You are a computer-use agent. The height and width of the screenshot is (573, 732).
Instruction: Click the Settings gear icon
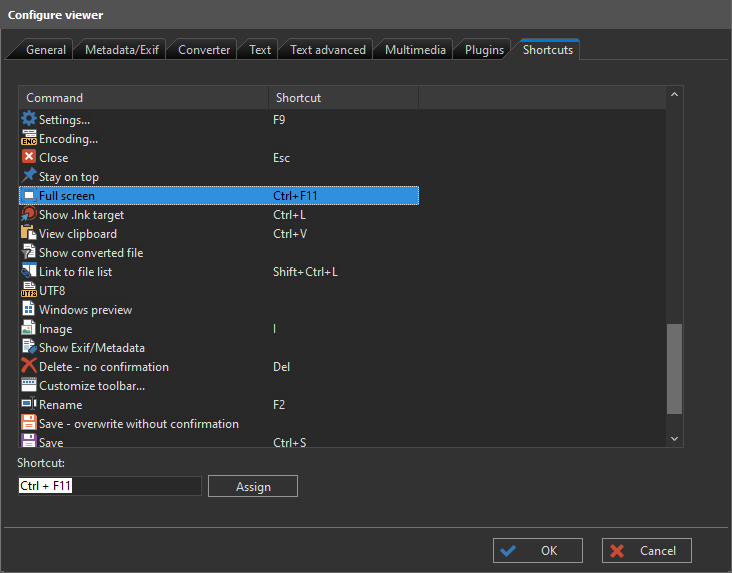(x=29, y=120)
